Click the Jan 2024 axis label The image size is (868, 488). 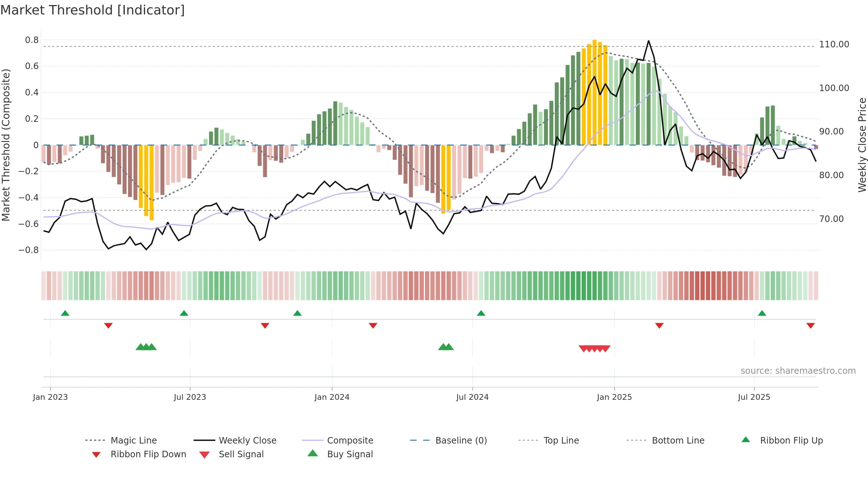click(332, 397)
